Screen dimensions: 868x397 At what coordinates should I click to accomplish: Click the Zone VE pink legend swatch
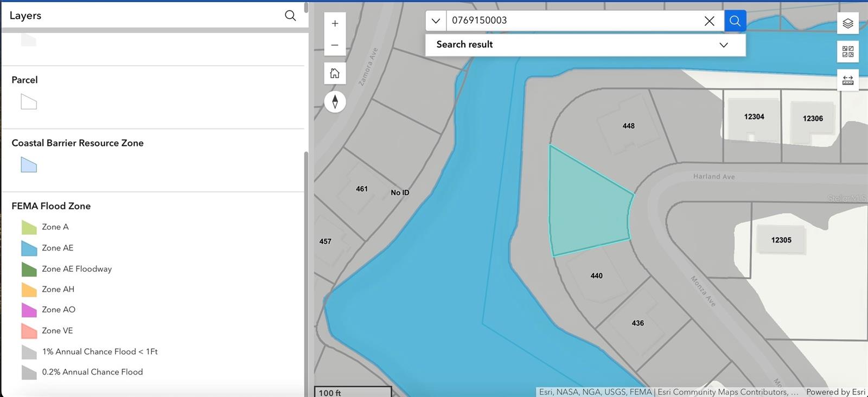click(x=29, y=330)
